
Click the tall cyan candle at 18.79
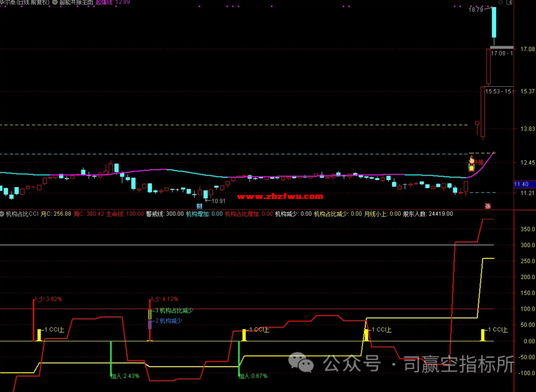tap(494, 22)
